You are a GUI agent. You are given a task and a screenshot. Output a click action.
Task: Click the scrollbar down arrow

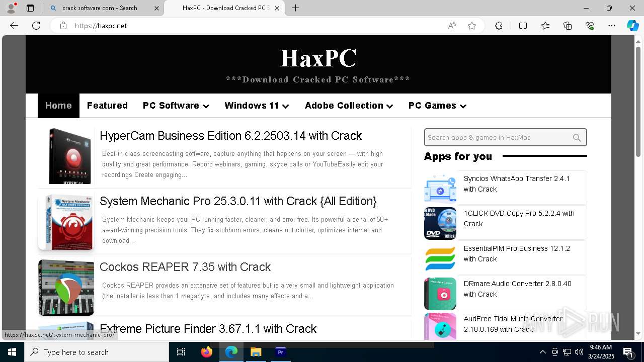[638, 333]
